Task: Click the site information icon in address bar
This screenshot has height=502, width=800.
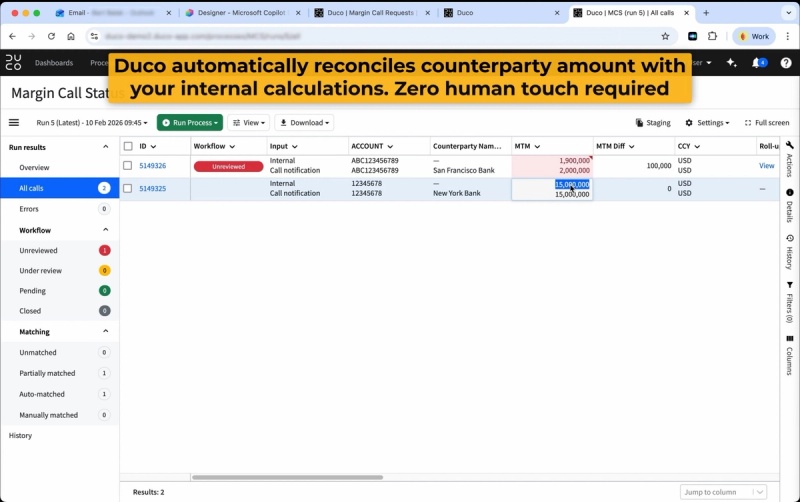Action: 94,36
